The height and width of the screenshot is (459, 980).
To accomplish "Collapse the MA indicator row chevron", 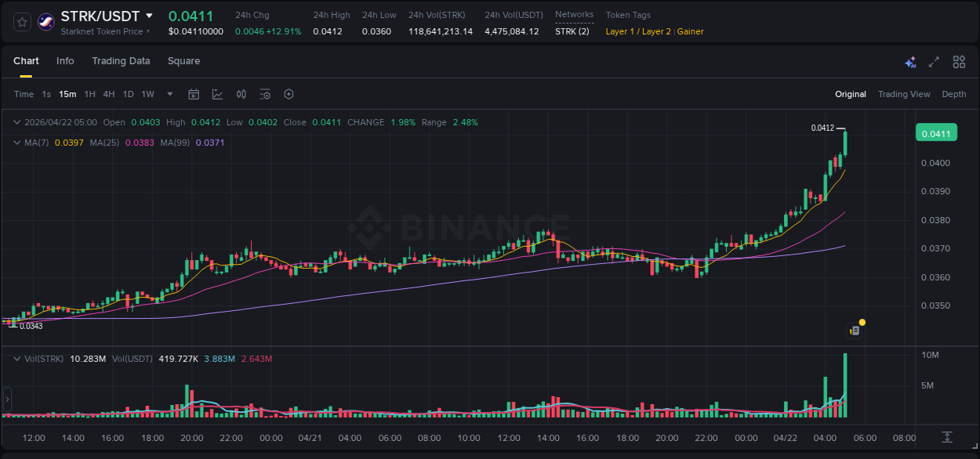I will (x=16, y=143).
